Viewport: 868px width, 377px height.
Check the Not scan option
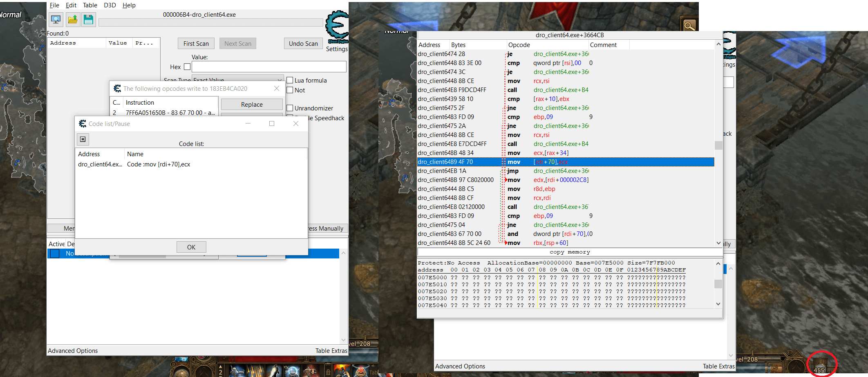[290, 90]
